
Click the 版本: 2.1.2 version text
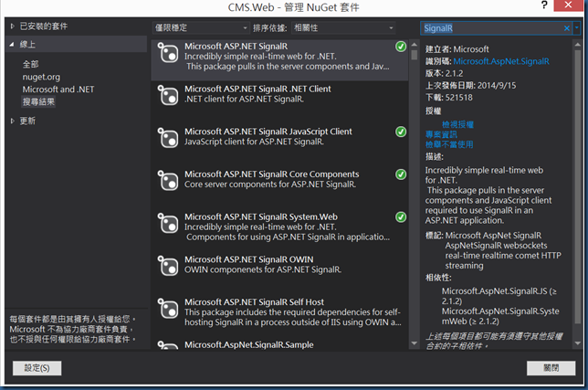point(444,73)
